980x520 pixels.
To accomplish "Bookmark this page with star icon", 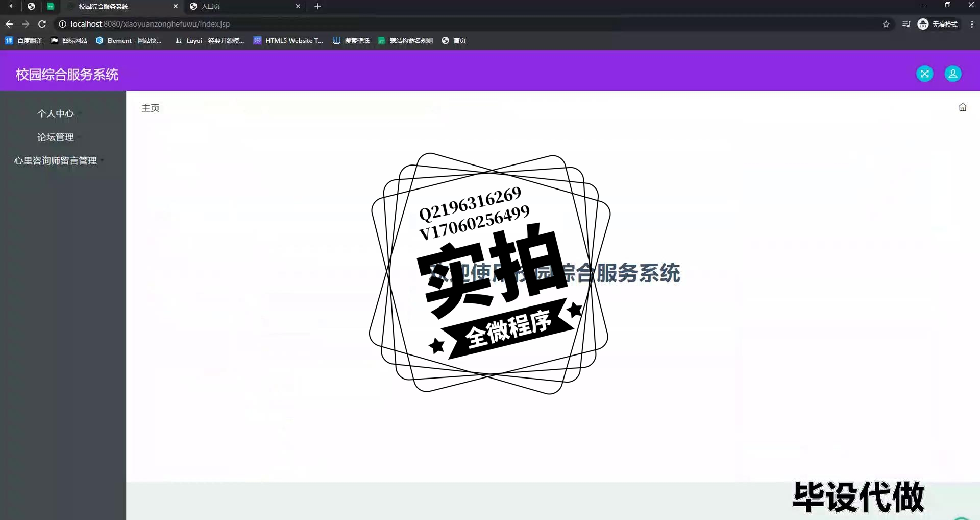I will 886,24.
